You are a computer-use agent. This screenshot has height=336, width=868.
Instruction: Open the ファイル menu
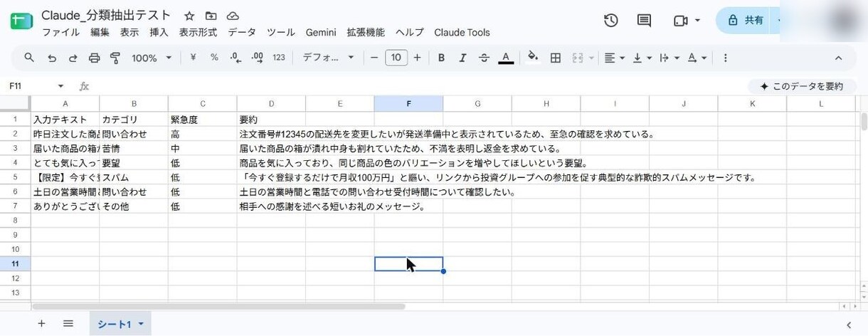[60, 33]
